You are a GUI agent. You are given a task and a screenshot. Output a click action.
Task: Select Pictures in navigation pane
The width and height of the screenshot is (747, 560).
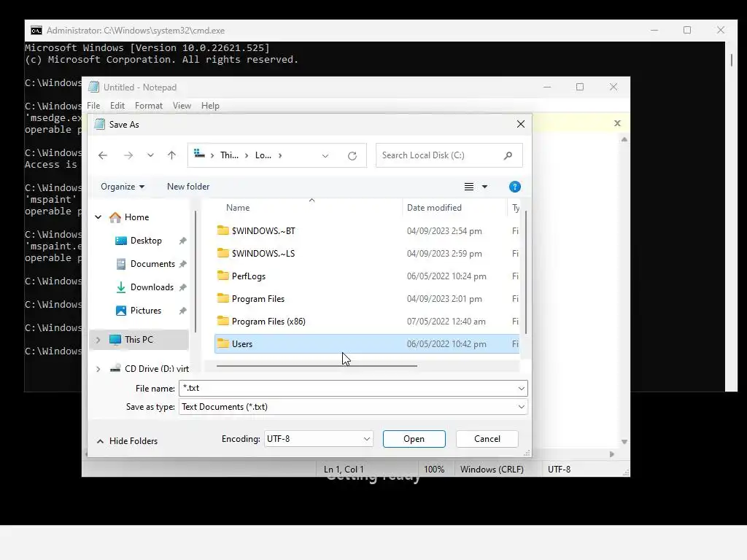(145, 311)
